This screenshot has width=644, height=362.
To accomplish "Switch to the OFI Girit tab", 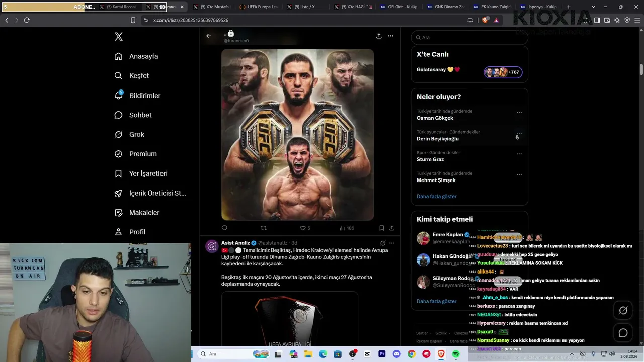I will click(x=400, y=7).
